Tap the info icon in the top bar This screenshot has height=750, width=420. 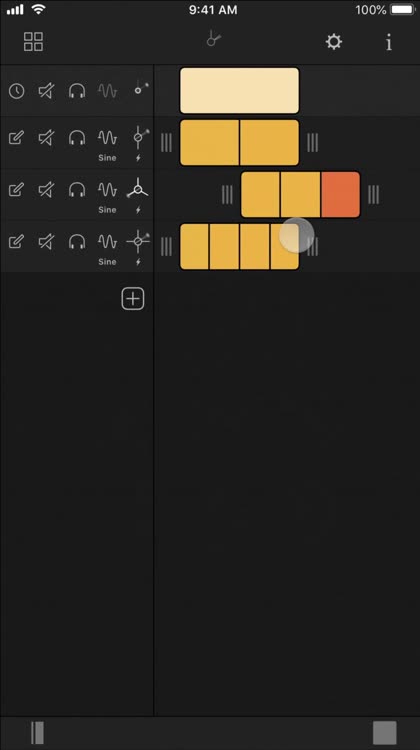click(388, 42)
